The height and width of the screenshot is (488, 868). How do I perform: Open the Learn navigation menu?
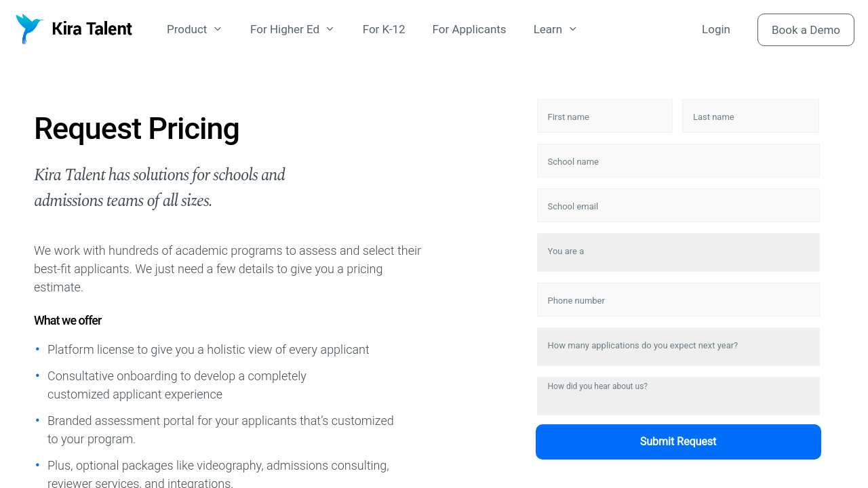pos(548,29)
